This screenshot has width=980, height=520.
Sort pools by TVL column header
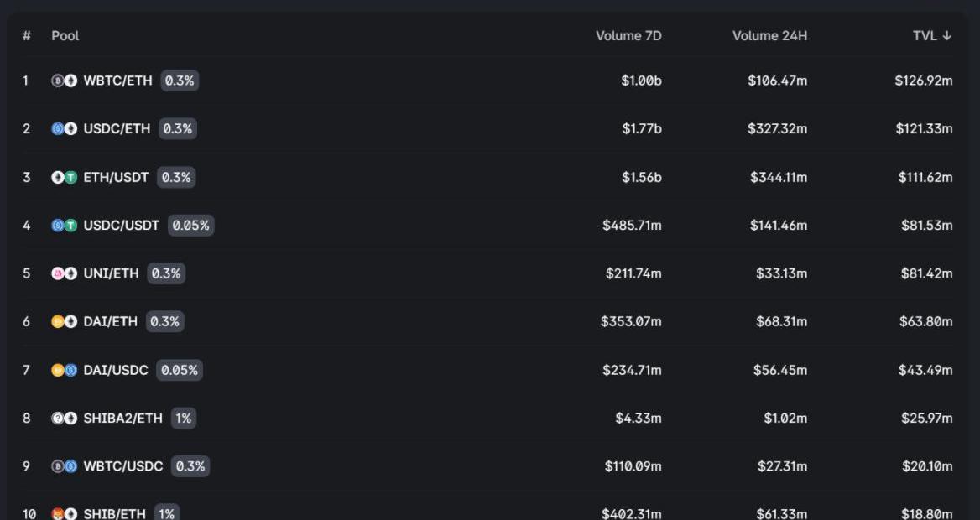(x=931, y=35)
